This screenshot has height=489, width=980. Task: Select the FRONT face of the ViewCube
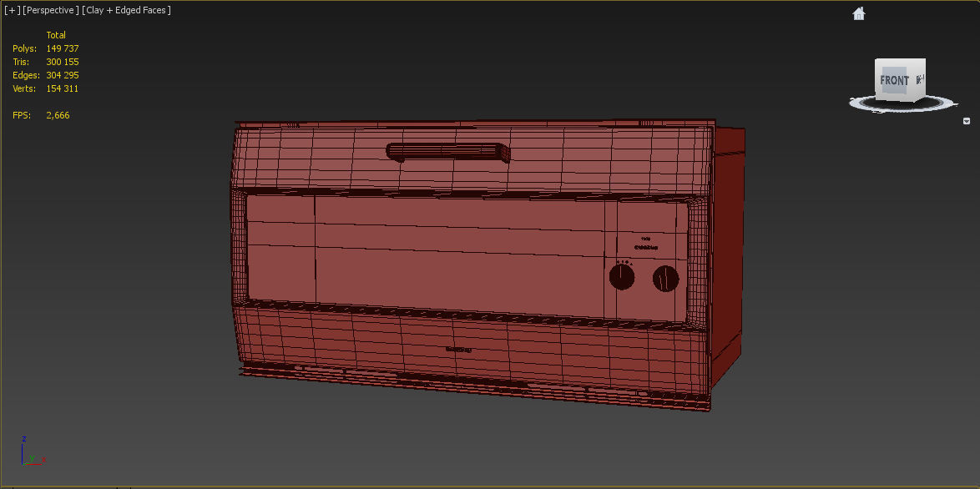tap(894, 80)
